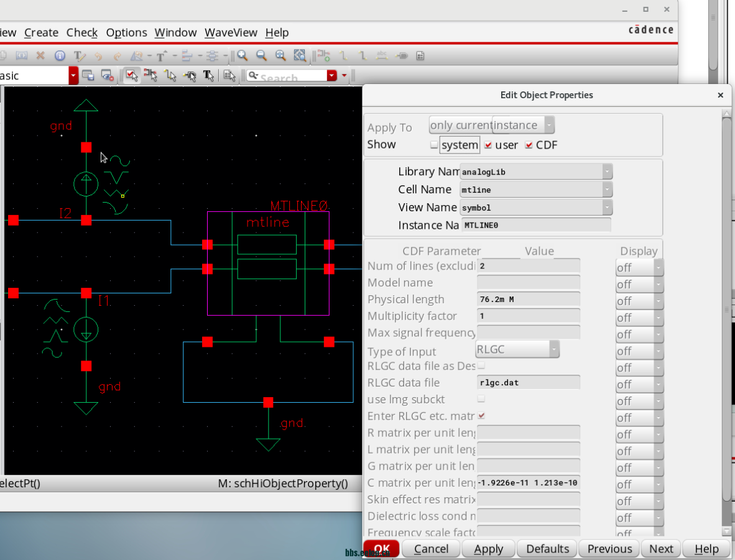Image resolution: width=735 pixels, height=560 pixels.
Task: Click the Zoom to Selected icon
Action: [x=300, y=56]
